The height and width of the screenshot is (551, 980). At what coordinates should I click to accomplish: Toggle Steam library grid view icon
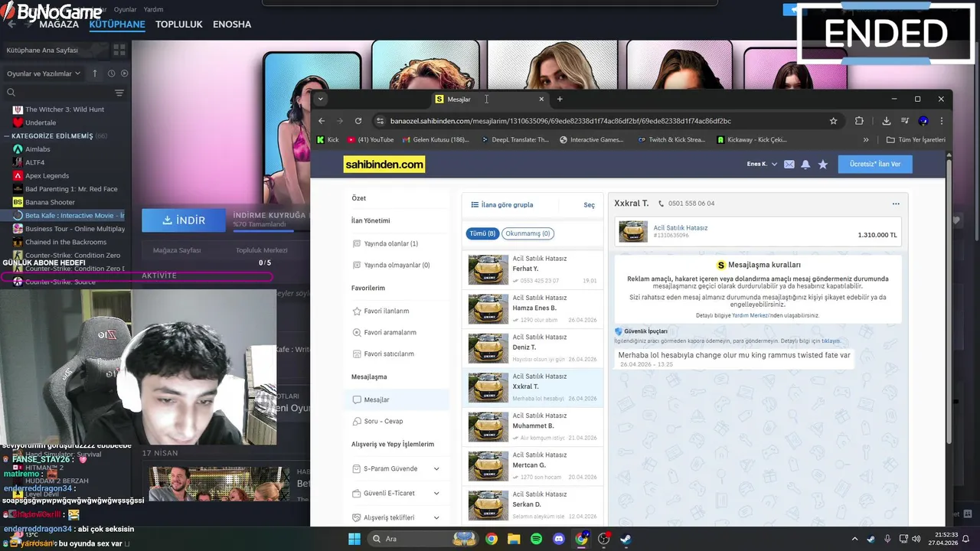point(119,50)
